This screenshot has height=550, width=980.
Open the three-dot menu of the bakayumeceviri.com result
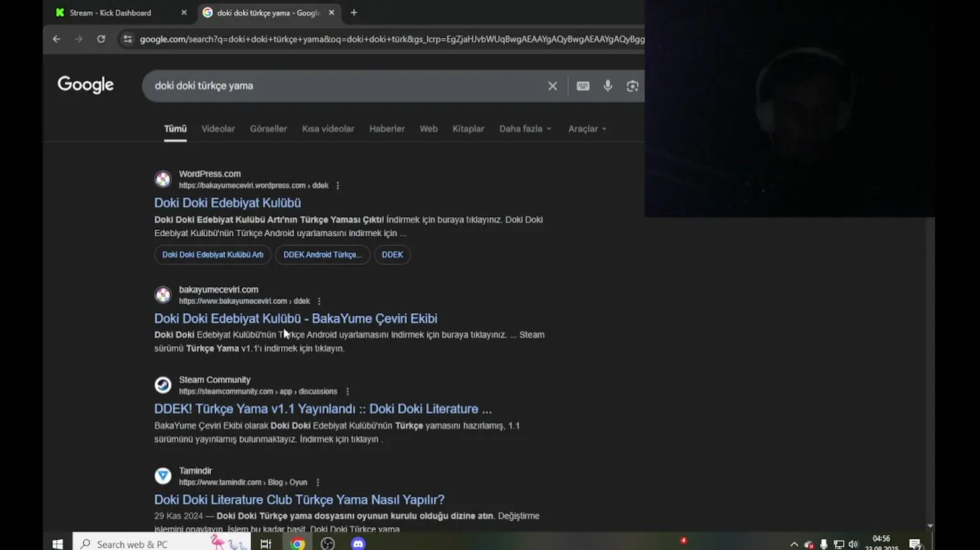[x=319, y=301]
